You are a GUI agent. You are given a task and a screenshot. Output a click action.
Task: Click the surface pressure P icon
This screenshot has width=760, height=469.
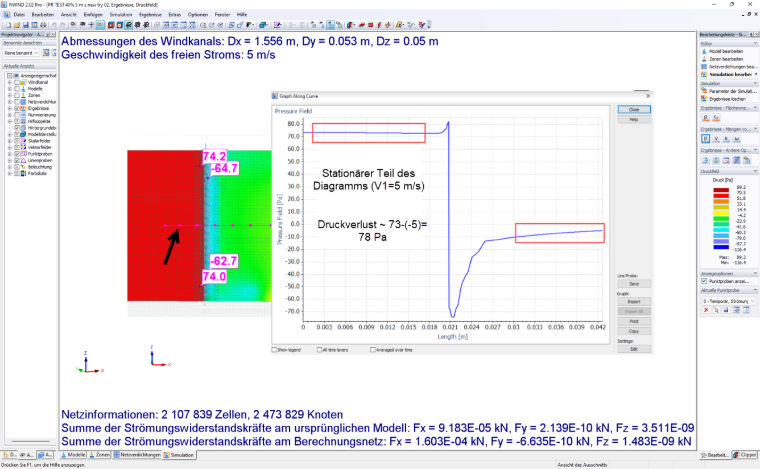[x=706, y=118]
